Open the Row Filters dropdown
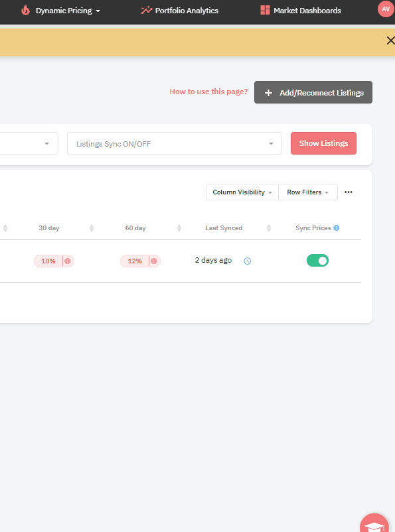This screenshot has width=395, height=532. tap(308, 192)
